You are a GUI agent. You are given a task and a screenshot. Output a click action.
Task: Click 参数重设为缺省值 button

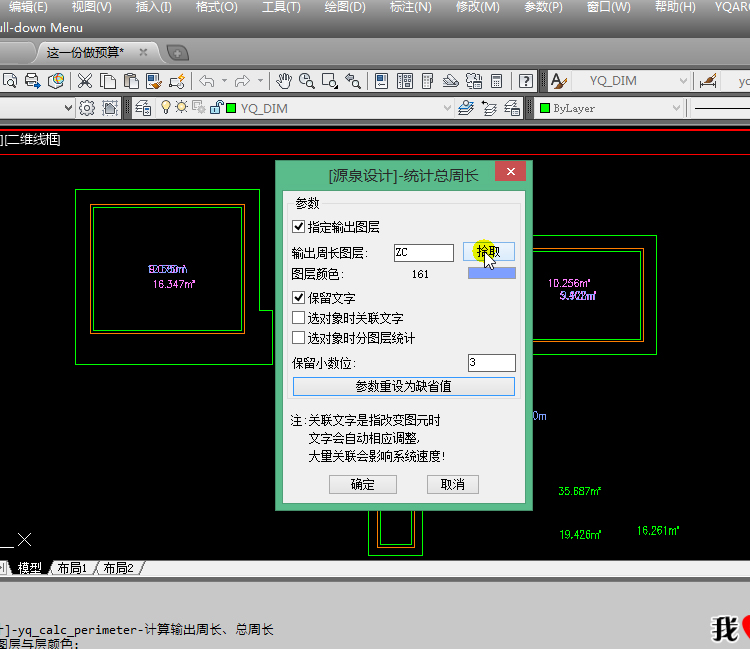point(403,386)
